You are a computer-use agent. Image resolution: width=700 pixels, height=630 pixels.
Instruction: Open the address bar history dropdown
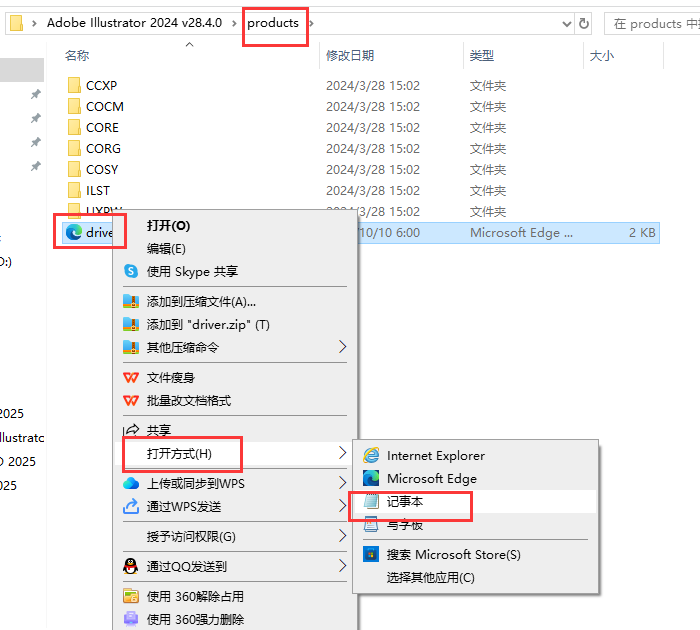coord(567,24)
